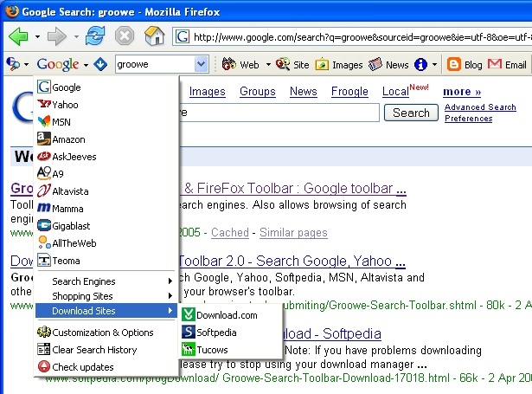Select Gigablast from the engine menu
Image resolution: width=532 pixels, height=394 pixels.
[106, 226]
